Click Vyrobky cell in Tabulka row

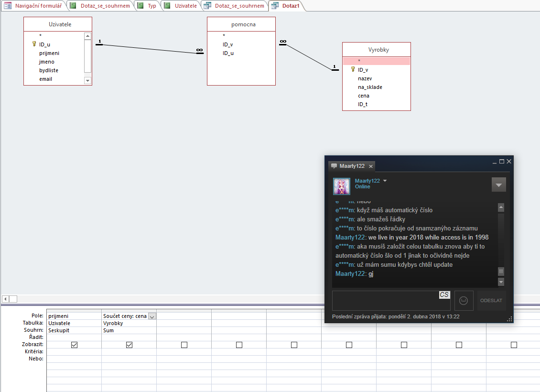coord(129,323)
